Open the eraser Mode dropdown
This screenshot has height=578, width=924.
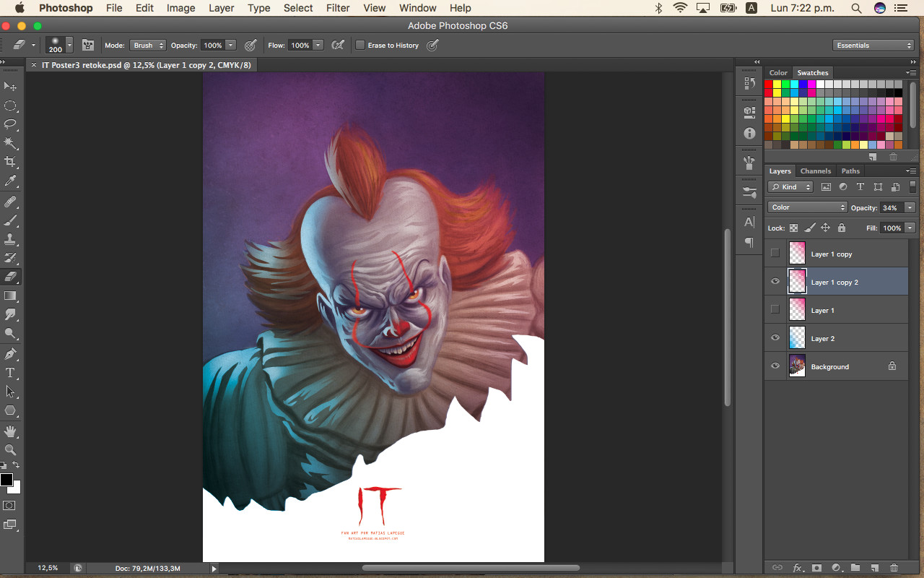(147, 46)
